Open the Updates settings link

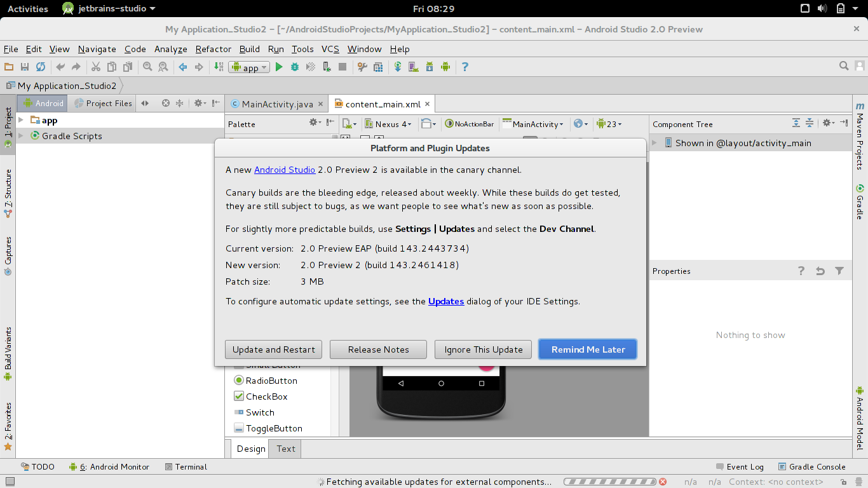point(446,301)
